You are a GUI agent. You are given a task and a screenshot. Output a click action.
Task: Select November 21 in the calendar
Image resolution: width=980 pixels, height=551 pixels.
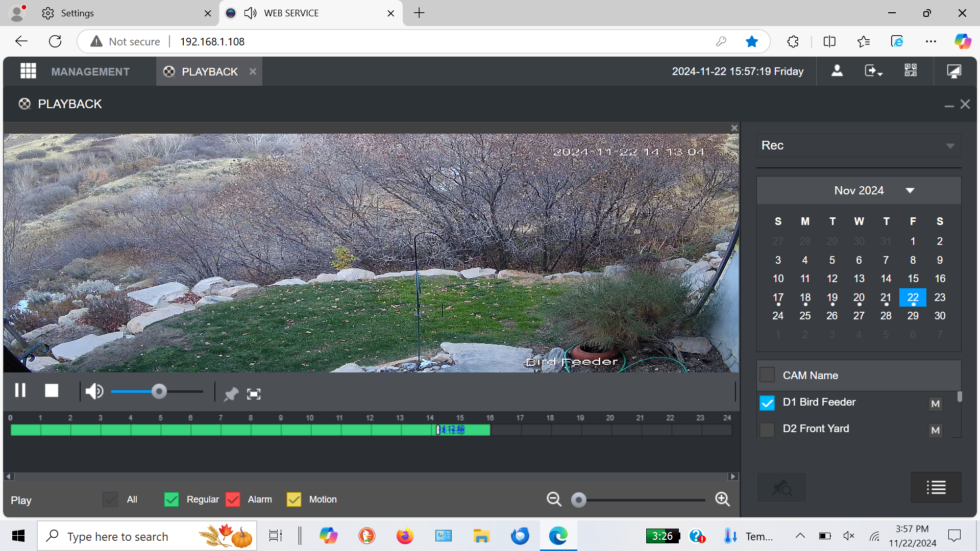pyautogui.click(x=886, y=297)
